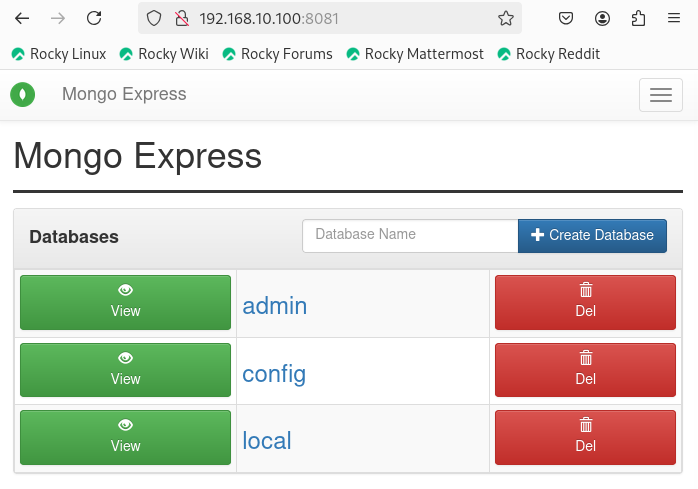Go back to the previous page
The image size is (698, 489).
[x=22, y=18]
